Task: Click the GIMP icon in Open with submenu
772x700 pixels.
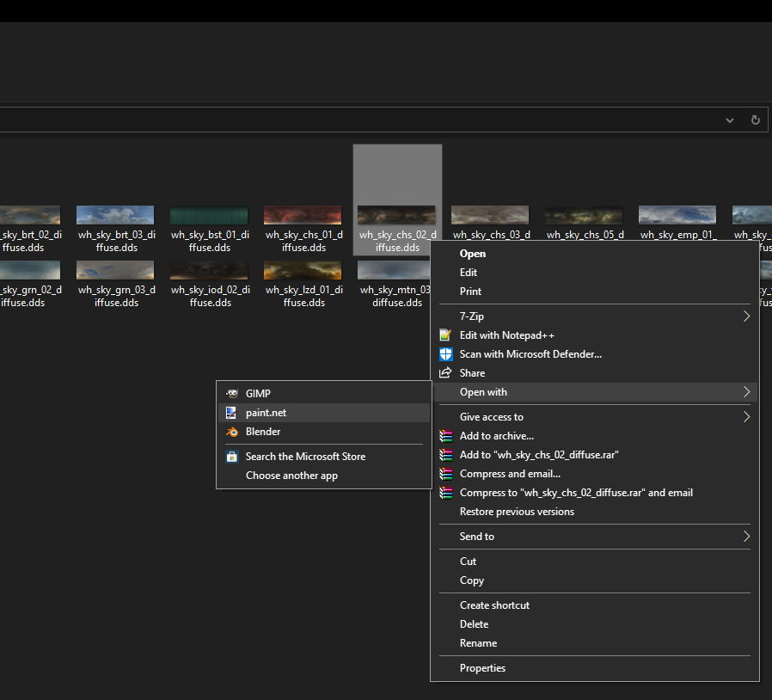Action: click(232, 394)
